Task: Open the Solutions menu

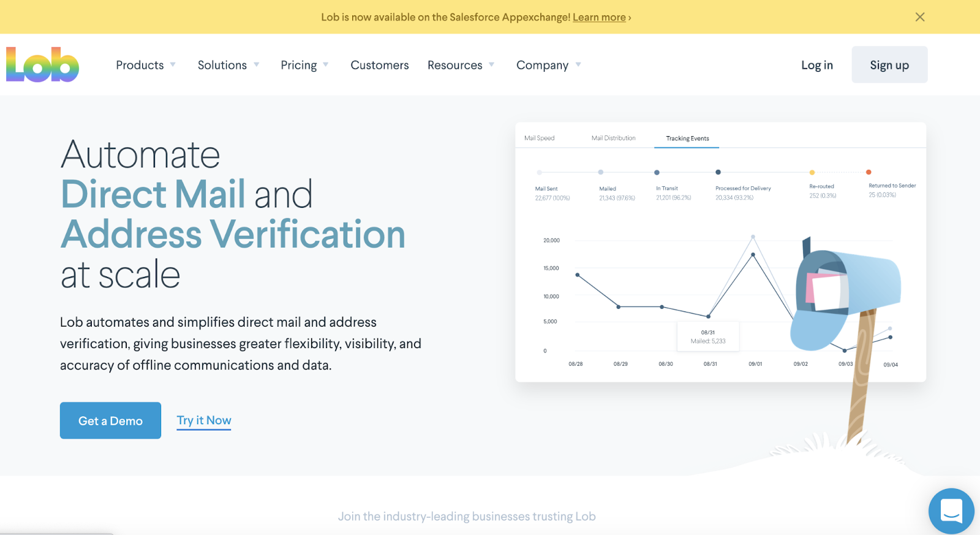Action: pos(222,65)
